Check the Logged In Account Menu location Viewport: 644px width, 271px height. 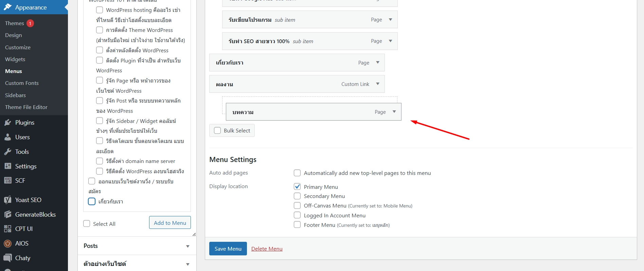297,215
